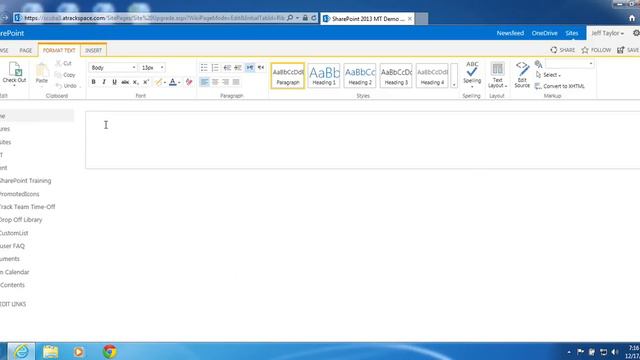Expand the Styles gallery

click(x=454, y=76)
